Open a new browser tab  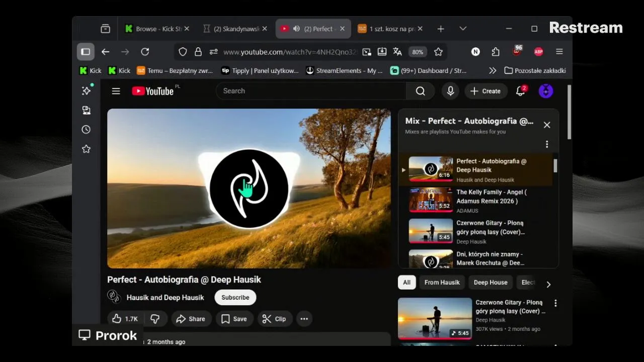point(441,29)
